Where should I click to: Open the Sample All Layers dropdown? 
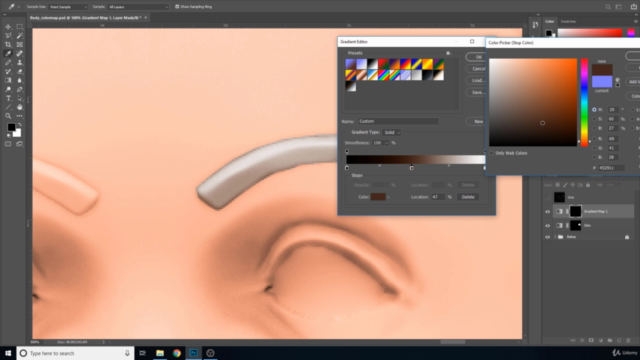pyautogui.click(x=138, y=7)
